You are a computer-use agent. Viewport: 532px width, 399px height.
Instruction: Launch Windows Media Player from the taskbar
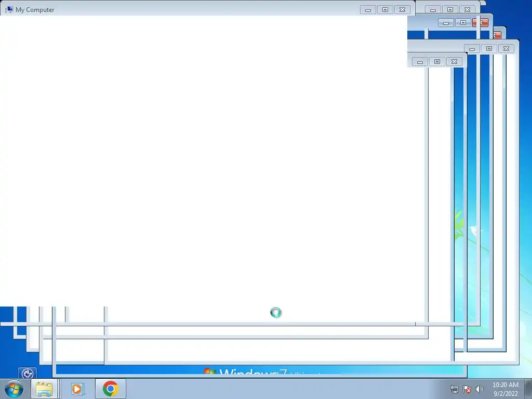click(x=77, y=389)
